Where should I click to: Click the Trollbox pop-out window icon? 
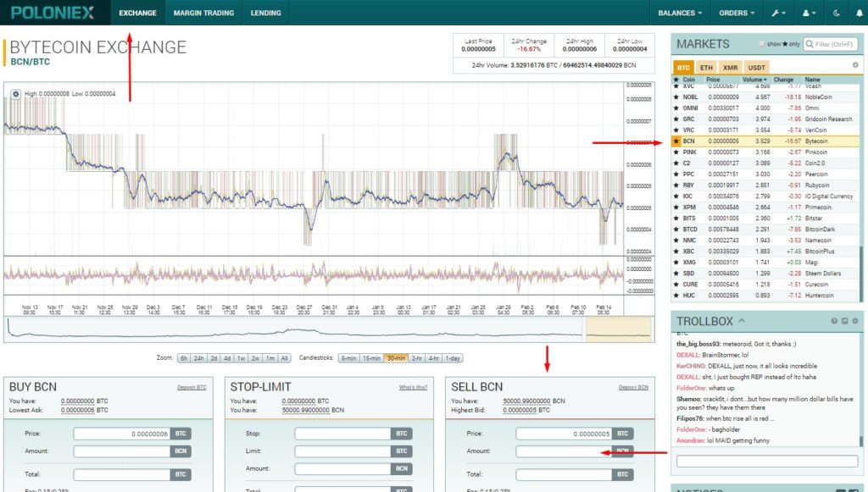point(845,321)
